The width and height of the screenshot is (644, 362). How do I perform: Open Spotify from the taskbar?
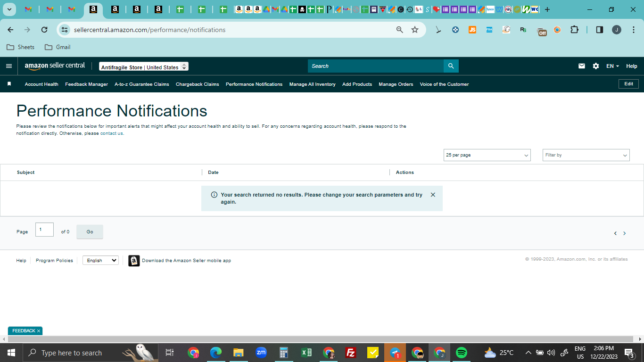pos(462,353)
